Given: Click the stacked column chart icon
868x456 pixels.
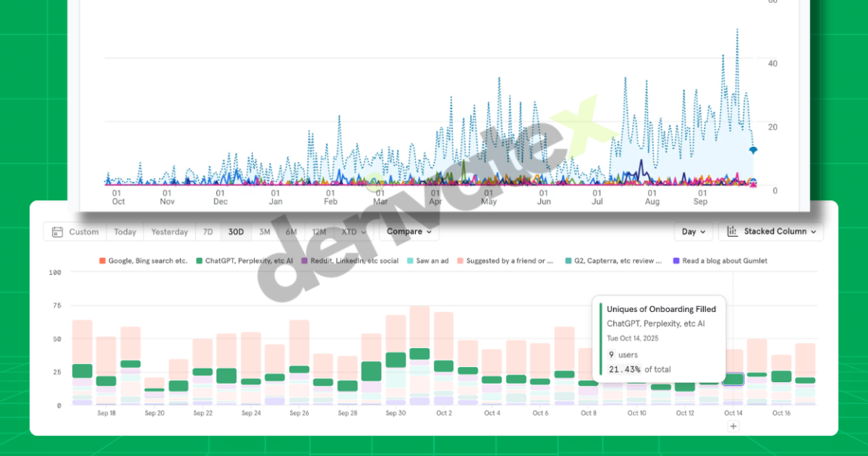Looking at the screenshot, I should click(732, 231).
